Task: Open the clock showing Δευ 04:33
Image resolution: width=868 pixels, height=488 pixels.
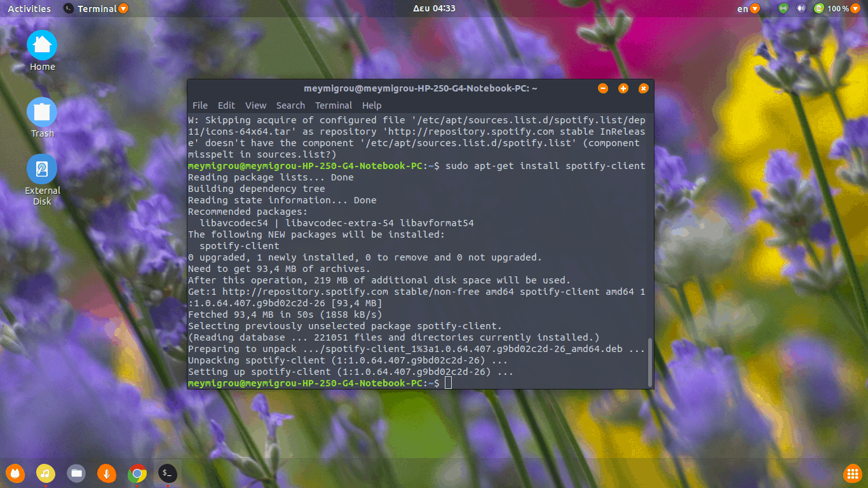Action: [x=434, y=8]
